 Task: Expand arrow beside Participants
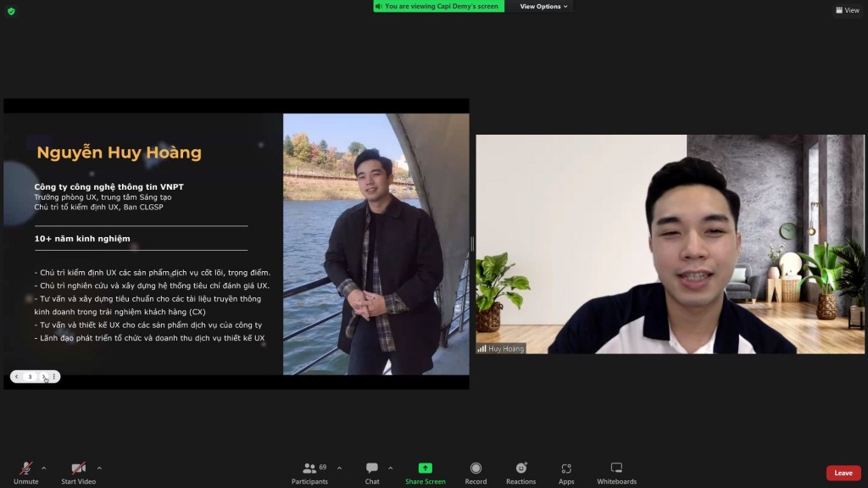click(x=339, y=468)
